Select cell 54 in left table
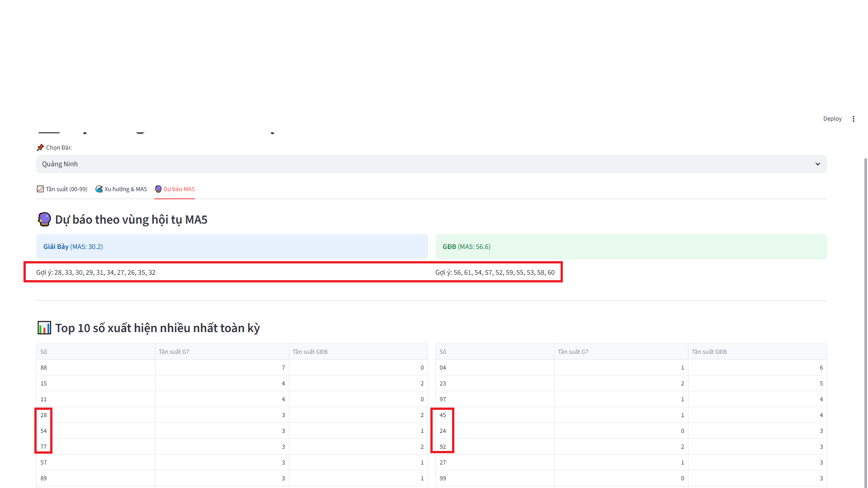This screenshot has width=868, height=488. point(96,431)
